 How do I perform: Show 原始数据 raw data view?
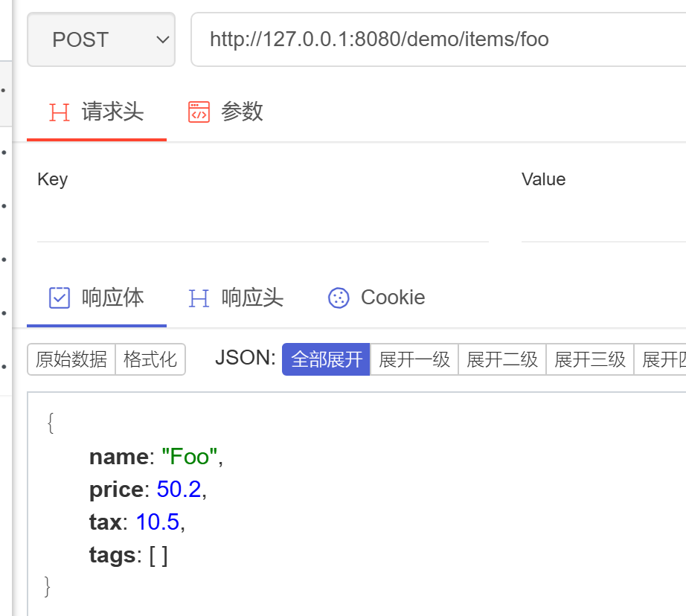[x=71, y=359]
